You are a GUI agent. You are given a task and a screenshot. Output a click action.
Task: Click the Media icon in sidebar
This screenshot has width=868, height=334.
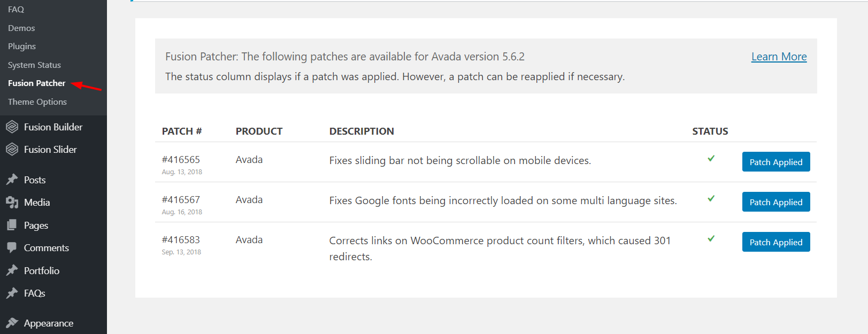[12, 202]
